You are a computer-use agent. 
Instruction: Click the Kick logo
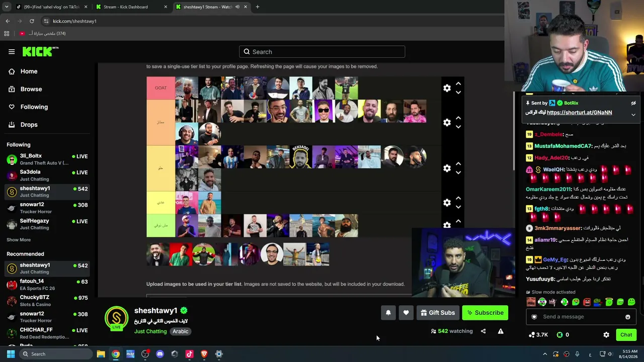click(40, 52)
